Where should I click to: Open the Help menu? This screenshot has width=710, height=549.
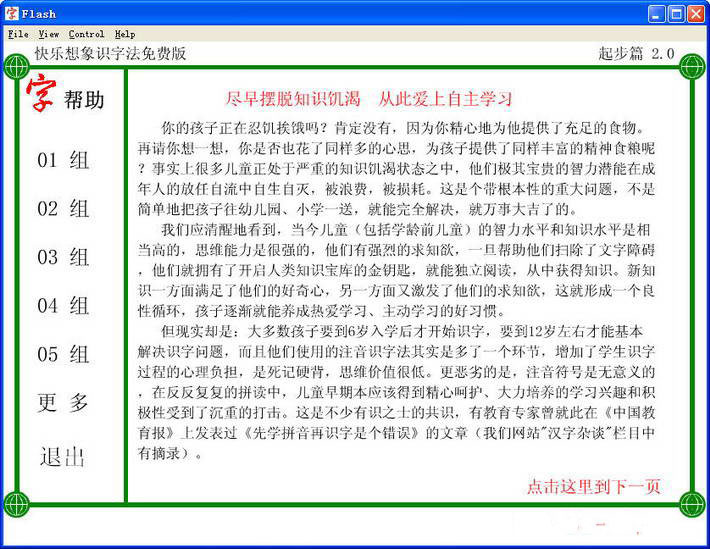[x=124, y=34]
